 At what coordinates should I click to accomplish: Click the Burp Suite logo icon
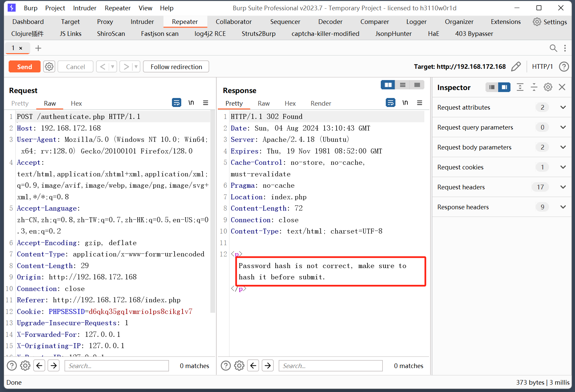pos(12,8)
